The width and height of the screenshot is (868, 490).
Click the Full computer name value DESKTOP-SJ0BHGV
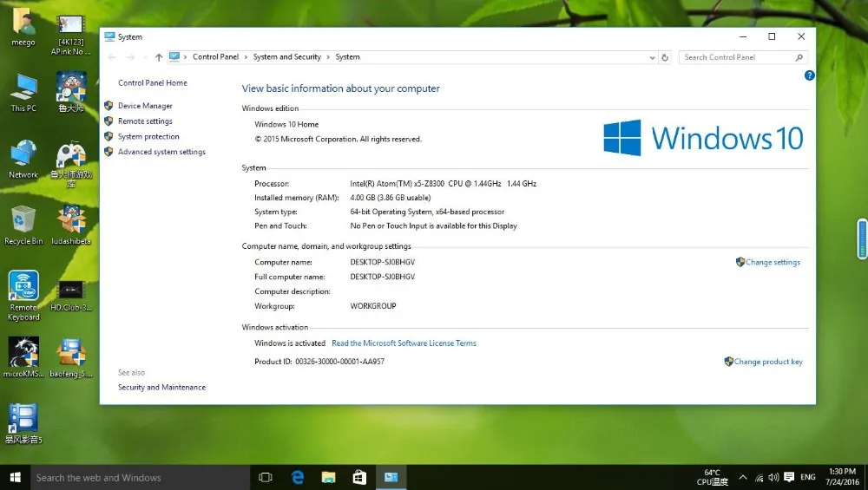point(383,277)
